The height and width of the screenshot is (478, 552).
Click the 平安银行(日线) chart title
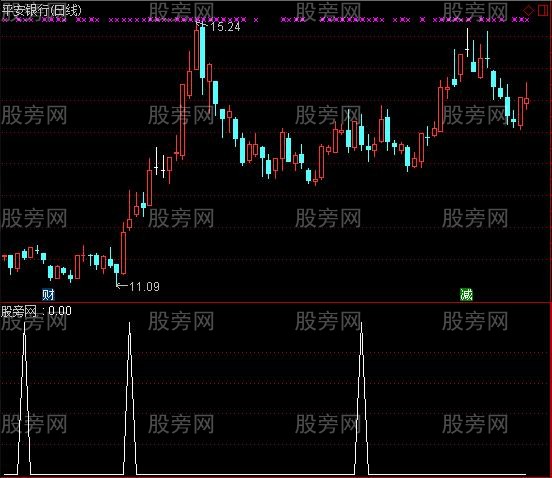(x=42, y=10)
